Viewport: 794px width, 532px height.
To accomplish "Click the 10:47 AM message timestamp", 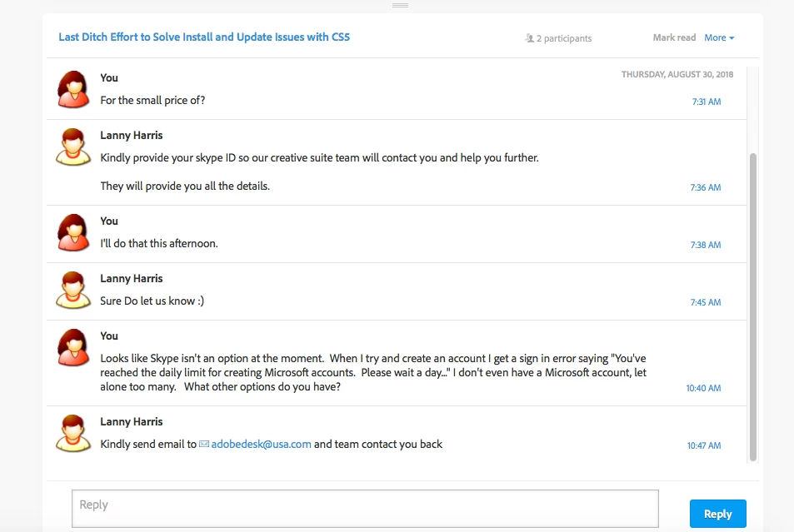I will [703, 445].
